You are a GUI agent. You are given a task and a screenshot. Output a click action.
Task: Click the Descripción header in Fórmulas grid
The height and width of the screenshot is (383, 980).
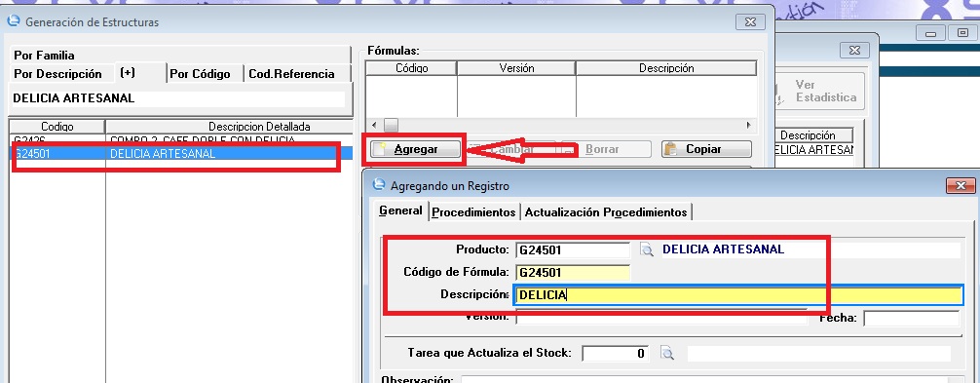point(666,68)
